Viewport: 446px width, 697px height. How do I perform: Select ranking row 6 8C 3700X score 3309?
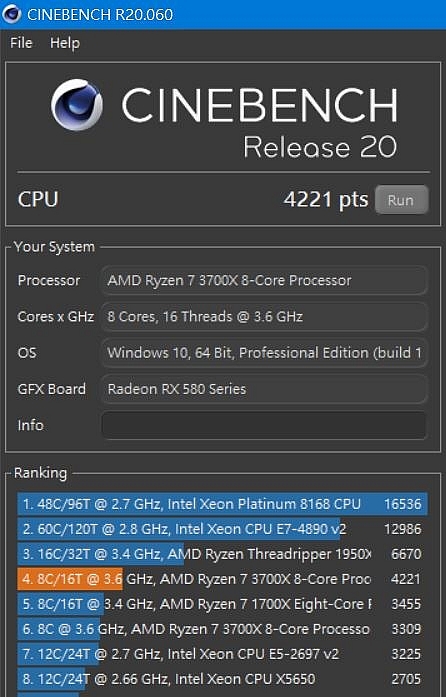222,629
